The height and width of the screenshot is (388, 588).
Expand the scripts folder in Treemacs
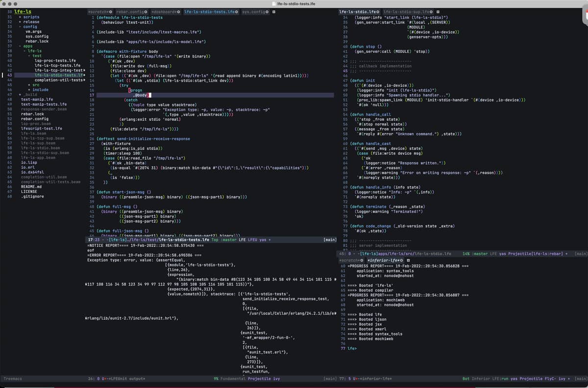tap(20, 17)
